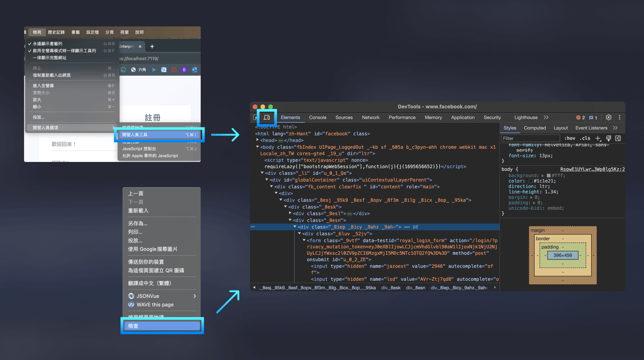Expand the padding property triangle

pos(534,203)
